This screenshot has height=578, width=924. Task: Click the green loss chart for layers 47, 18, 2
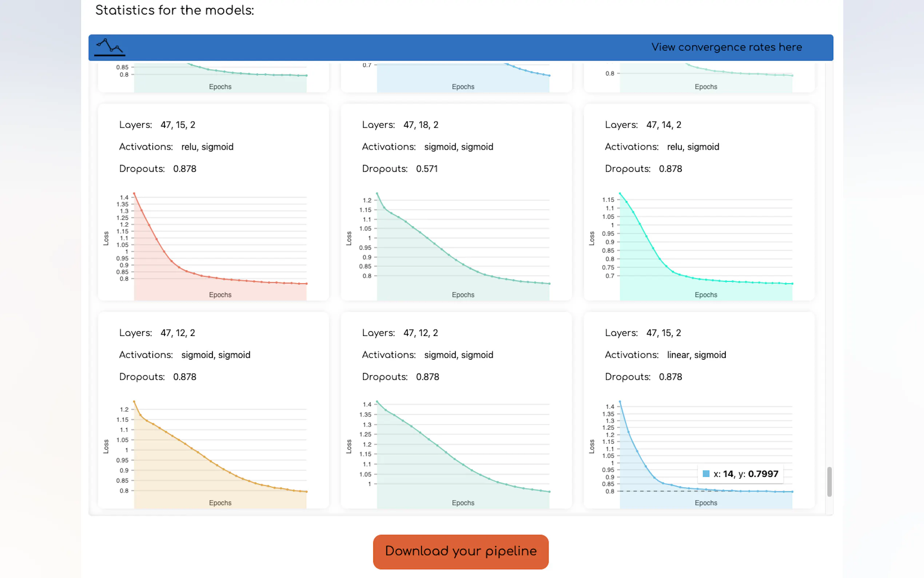[463, 245]
